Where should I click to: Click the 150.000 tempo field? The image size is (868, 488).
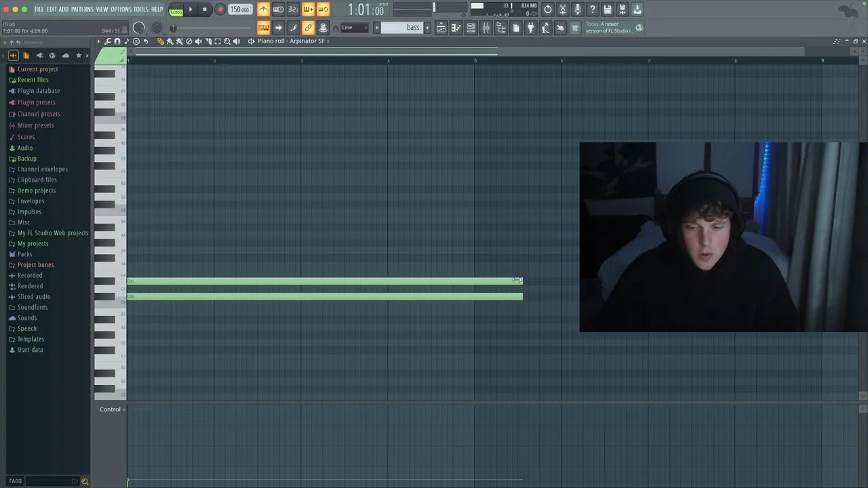click(x=239, y=9)
